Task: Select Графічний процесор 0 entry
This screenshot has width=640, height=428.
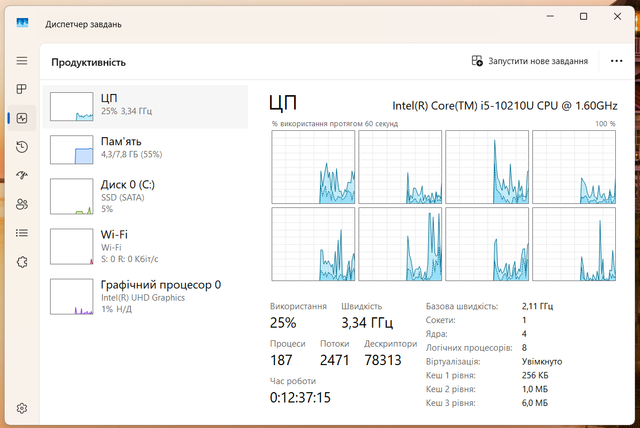Action: pyautogui.click(x=145, y=297)
